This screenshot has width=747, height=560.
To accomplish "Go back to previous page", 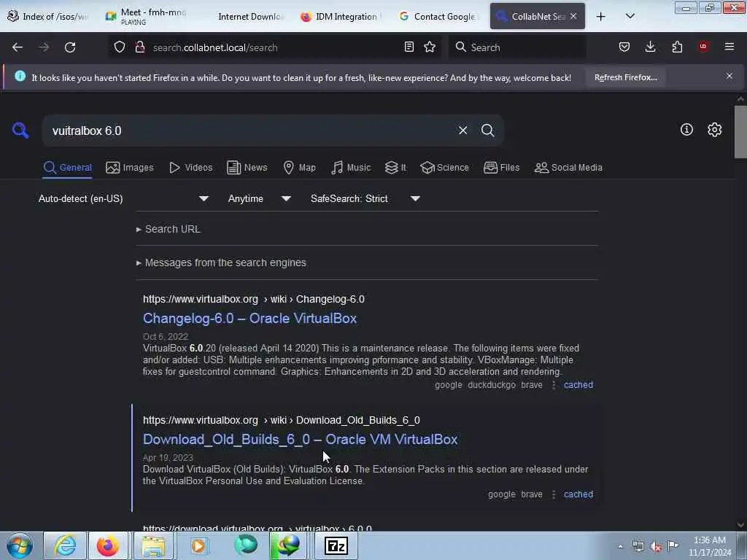I will (18, 47).
